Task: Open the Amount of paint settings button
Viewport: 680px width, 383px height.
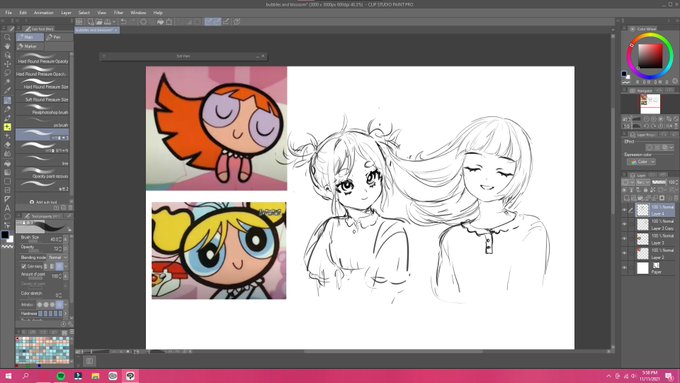Action: 66,276
